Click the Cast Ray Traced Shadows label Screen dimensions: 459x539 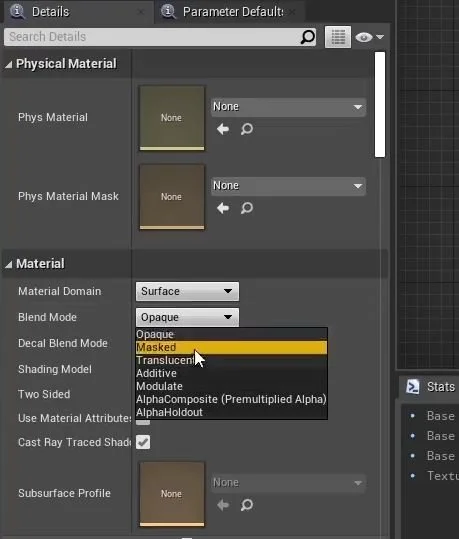pyautogui.click(x=74, y=442)
